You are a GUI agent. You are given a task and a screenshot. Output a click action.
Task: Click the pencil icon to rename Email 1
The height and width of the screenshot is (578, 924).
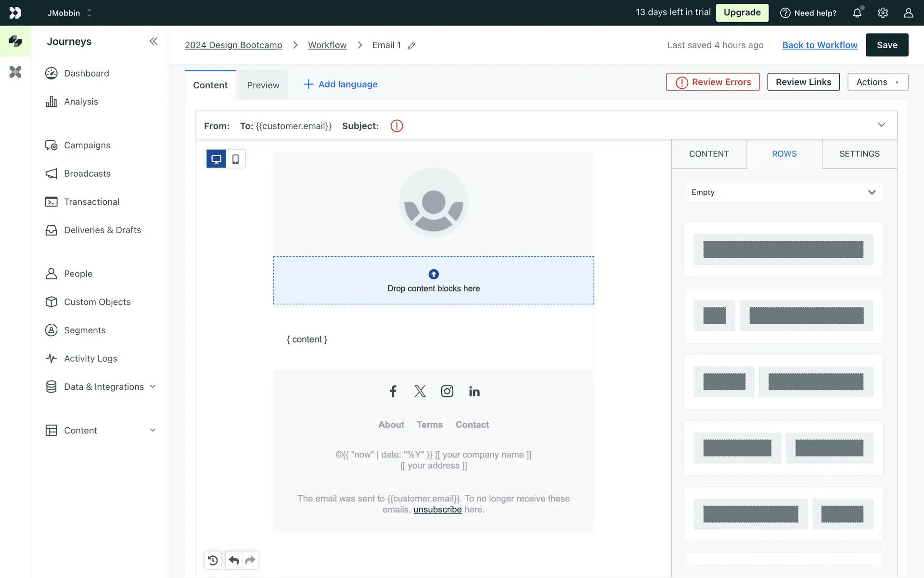click(x=411, y=46)
